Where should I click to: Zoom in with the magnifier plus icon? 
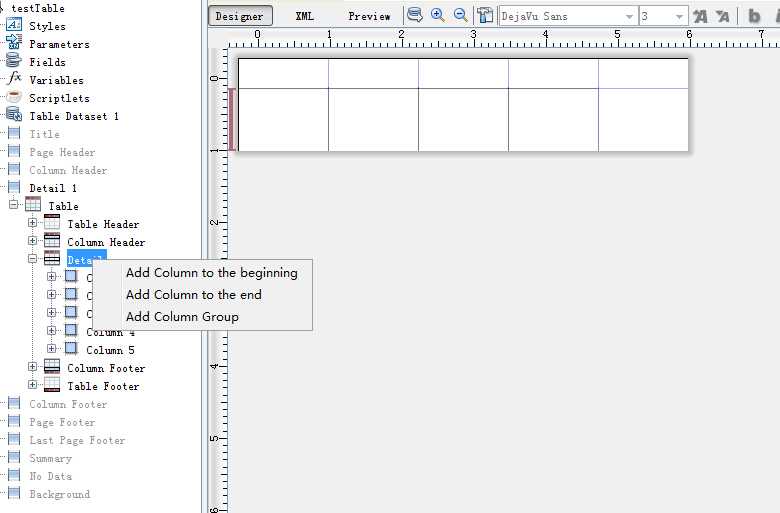[x=437, y=15]
